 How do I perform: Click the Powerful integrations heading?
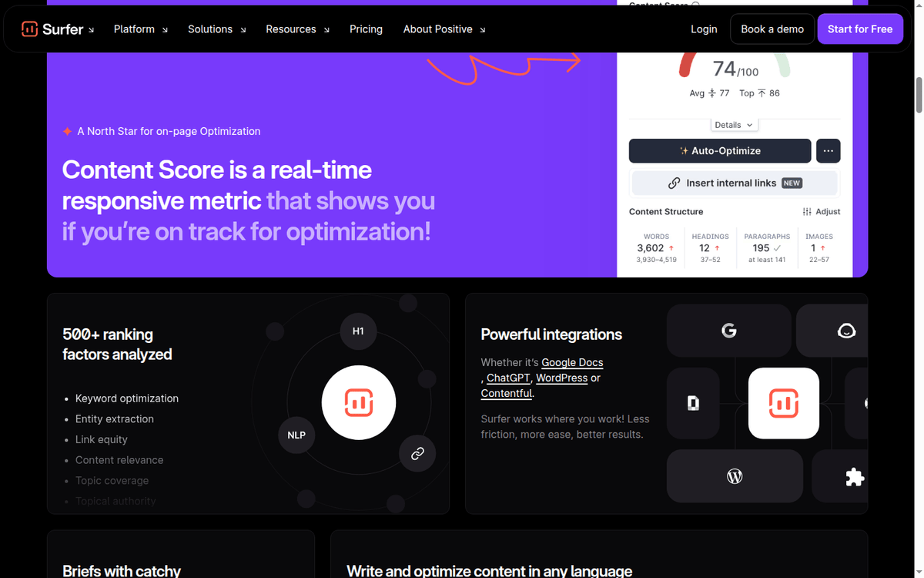click(x=551, y=334)
